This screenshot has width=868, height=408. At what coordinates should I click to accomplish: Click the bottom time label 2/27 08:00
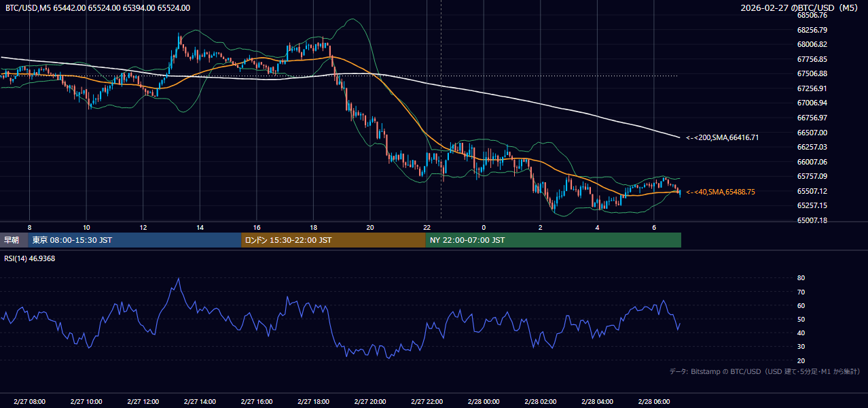click(29, 401)
